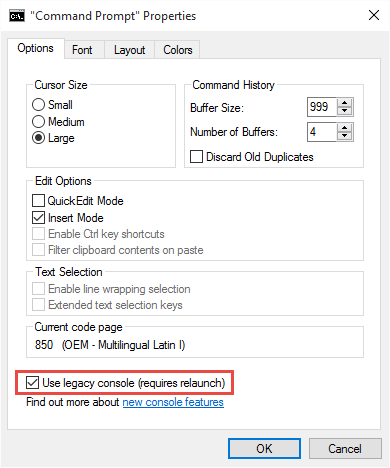
Task: Dismiss dialog with Cancel button
Action: point(345,449)
